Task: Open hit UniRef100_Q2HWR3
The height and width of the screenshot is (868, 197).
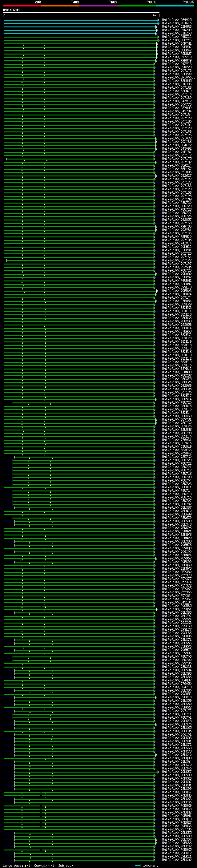Action: [x=177, y=26]
